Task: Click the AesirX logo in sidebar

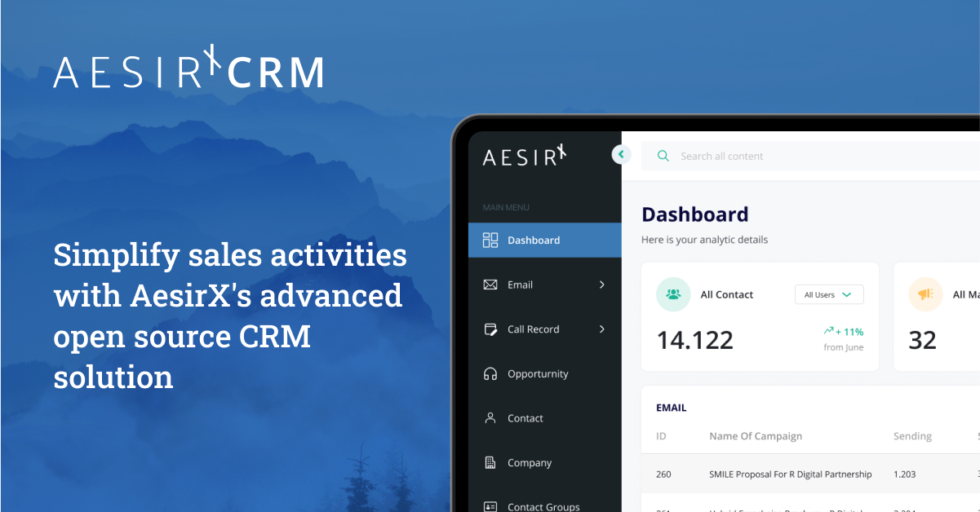Action: tap(524, 155)
